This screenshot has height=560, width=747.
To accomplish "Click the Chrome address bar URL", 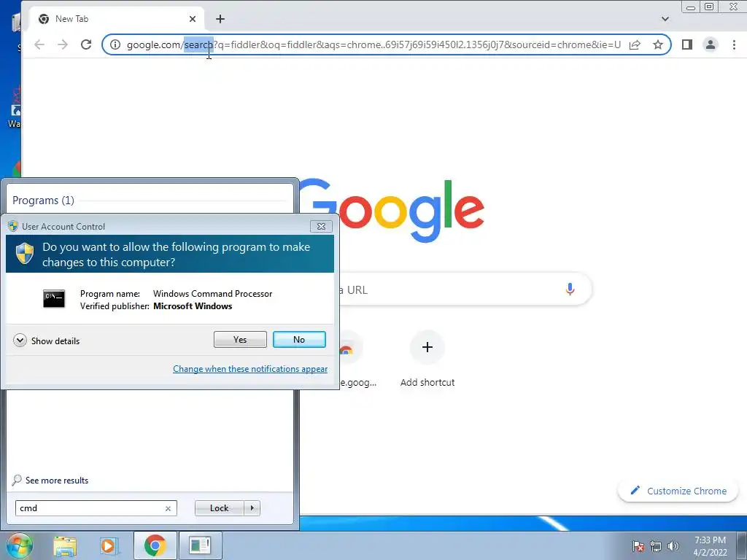I will pos(373,44).
